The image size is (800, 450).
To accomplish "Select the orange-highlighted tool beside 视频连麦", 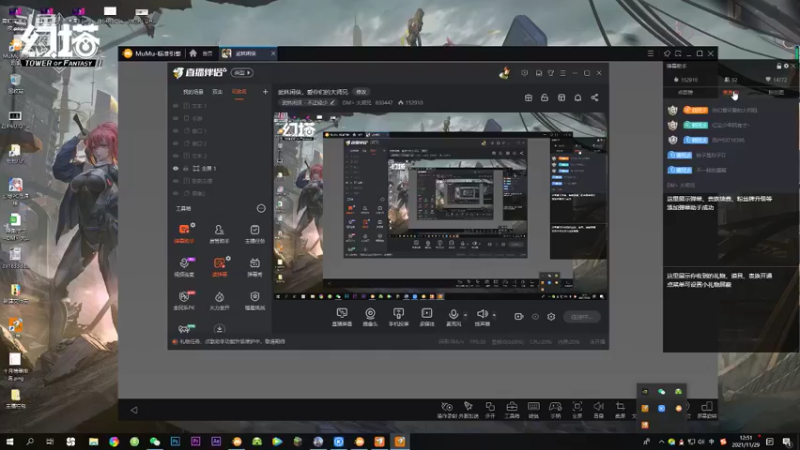I will coord(219,267).
